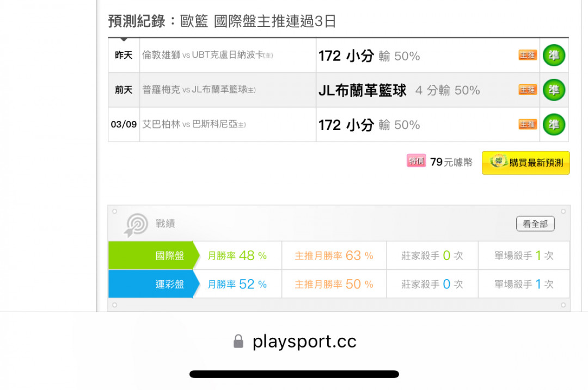
Task: Click the 國際盤 主推月勝率 63% stat
Action: [334, 256]
